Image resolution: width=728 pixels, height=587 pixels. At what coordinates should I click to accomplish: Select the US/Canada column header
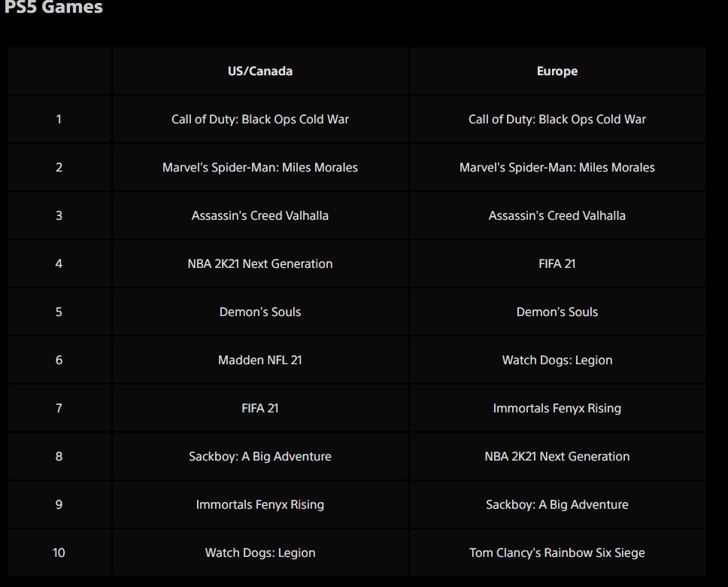(260, 71)
